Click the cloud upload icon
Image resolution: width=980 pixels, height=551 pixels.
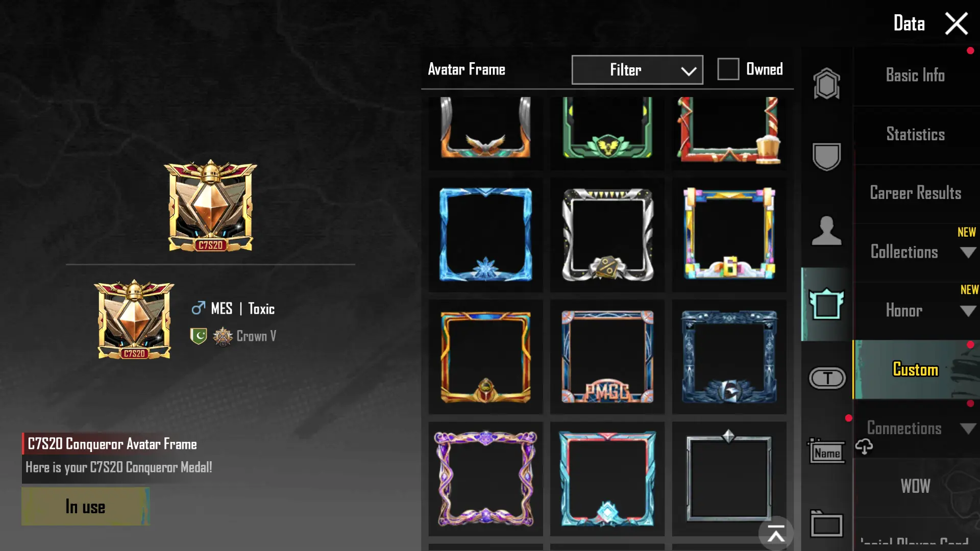tap(864, 446)
